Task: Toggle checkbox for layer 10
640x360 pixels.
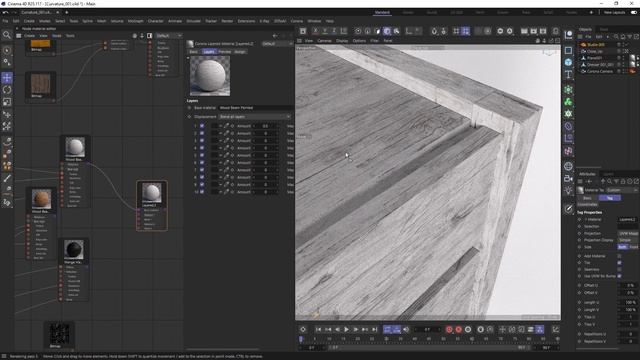Action: (x=202, y=192)
